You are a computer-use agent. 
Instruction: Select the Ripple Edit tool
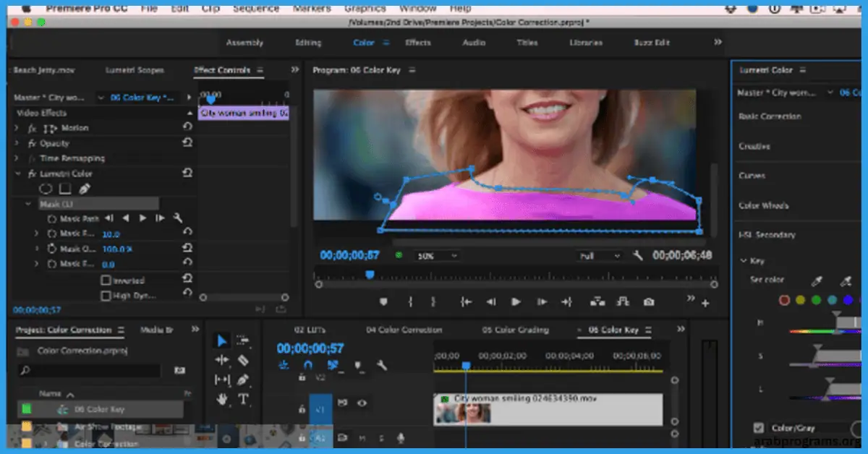222,360
